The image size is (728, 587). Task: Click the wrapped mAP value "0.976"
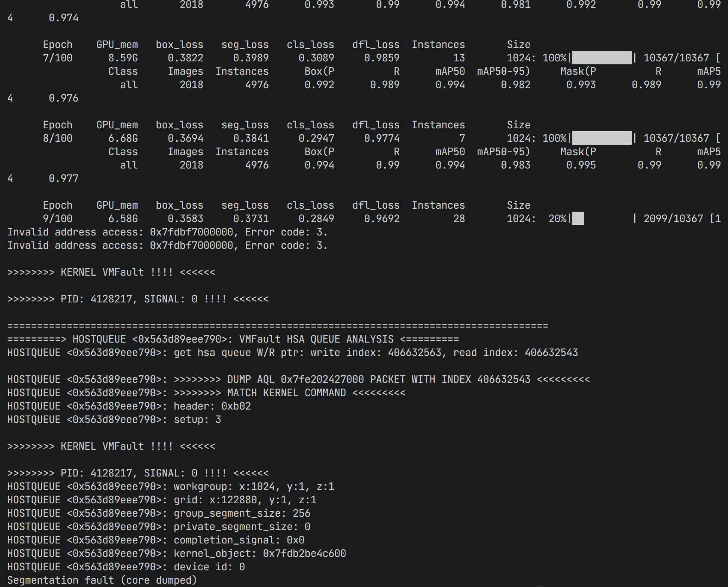pos(64,98)
